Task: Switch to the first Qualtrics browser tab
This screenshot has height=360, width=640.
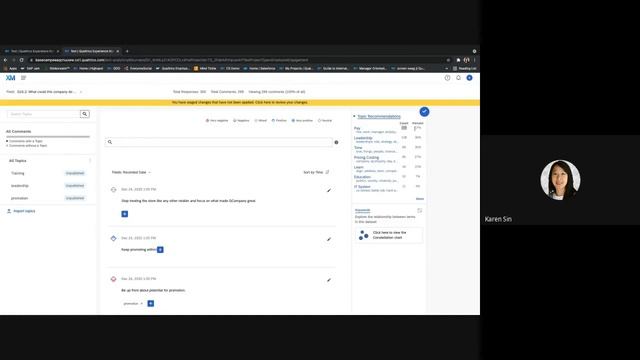Action: click(x=31, y=51)
